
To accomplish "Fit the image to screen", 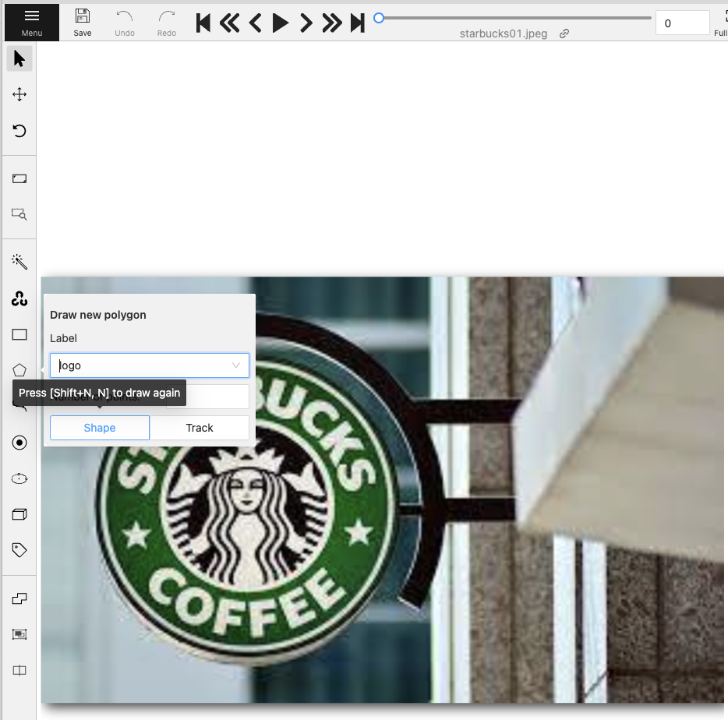I will coord(19,178).
